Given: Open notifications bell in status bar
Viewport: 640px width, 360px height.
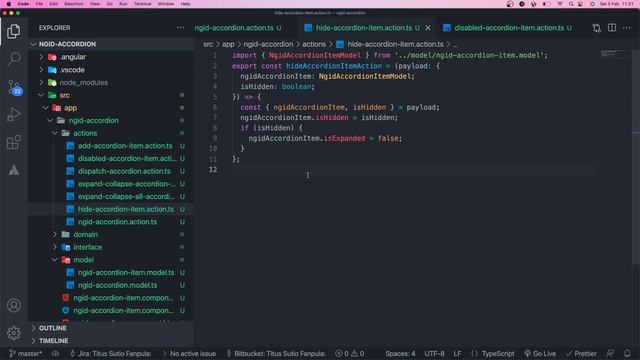Looking at the screenshot, I should pyautogui.click(x=627, y=353).
